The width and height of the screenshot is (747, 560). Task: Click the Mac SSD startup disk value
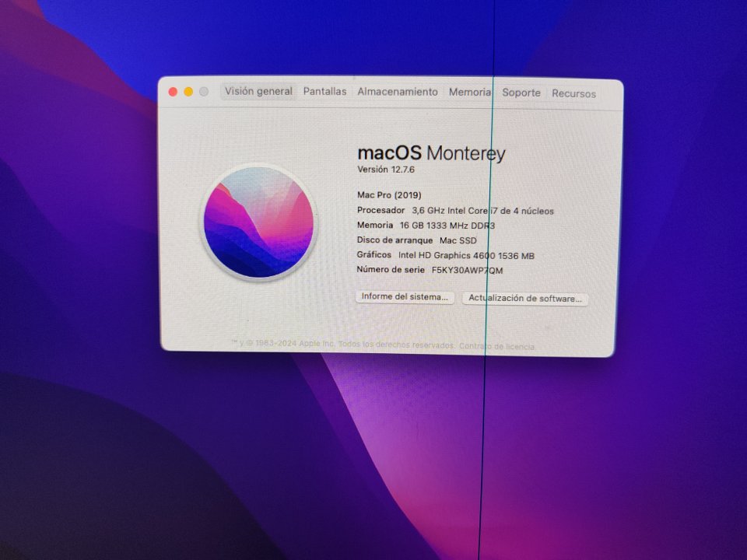[x=458, y=240]
